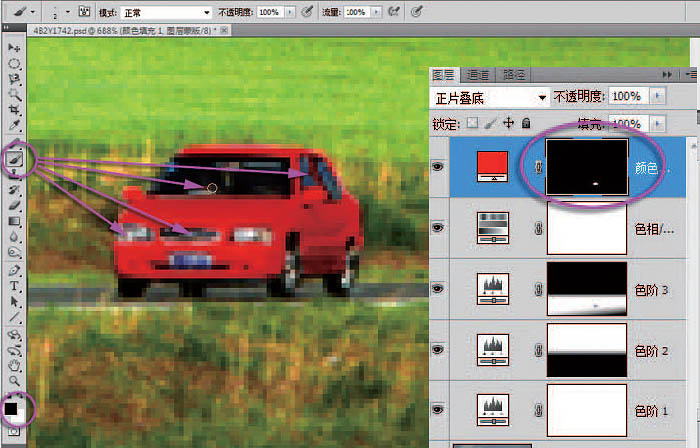
Task: Select the Hand tool
Action: pyautogui.click(x=14, y=365)
